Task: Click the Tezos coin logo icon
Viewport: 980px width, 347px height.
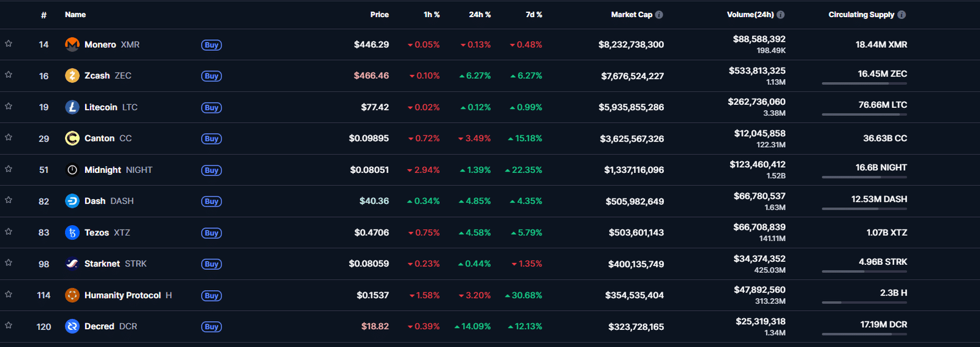Action: pyautogui.click(x=72, y=232)
